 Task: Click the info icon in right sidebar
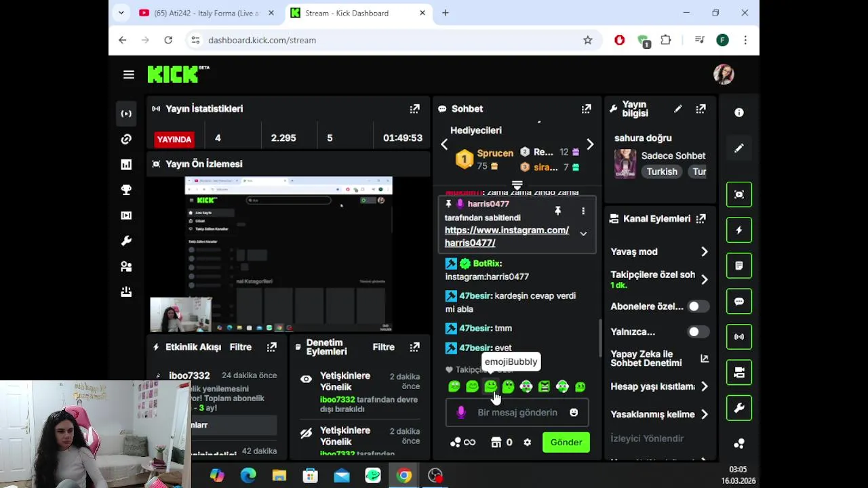[x=739, y=113]
